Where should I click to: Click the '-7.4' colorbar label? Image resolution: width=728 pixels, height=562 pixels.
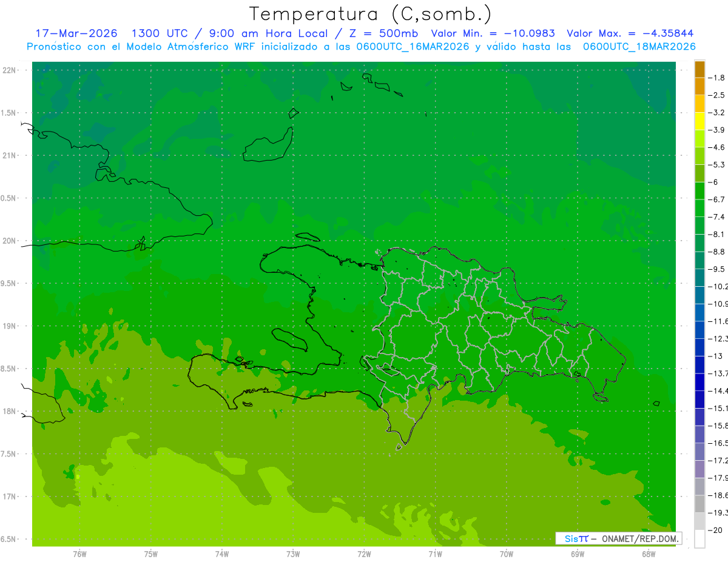716,216
